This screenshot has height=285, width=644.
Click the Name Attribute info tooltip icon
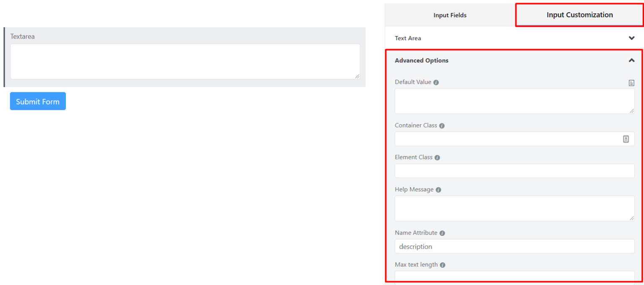click(x=442, y=233)
